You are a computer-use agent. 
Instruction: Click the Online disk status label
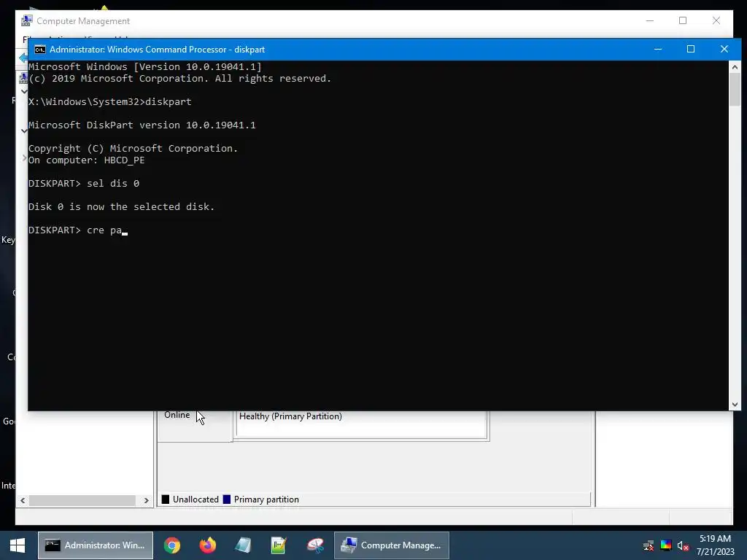click(177, 415)
